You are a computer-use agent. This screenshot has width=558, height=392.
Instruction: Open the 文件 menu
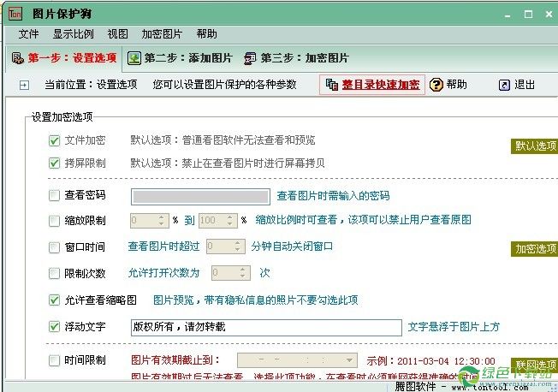[29, 34]
